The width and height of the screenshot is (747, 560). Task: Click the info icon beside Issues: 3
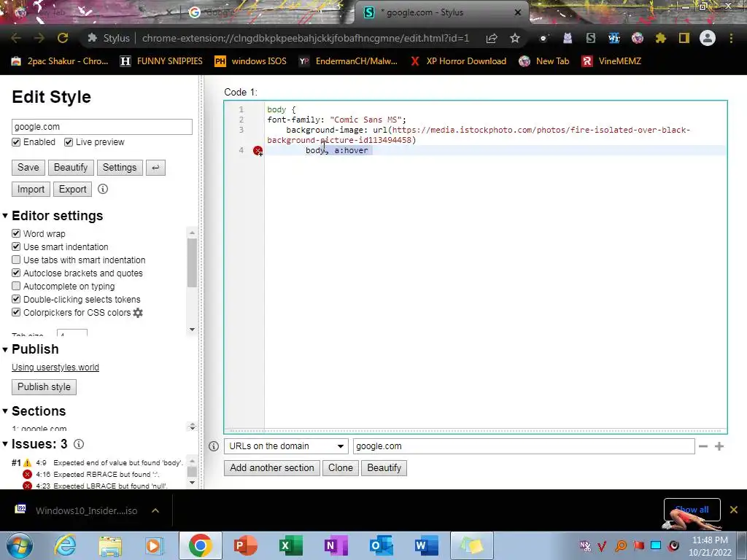point(79,444)
